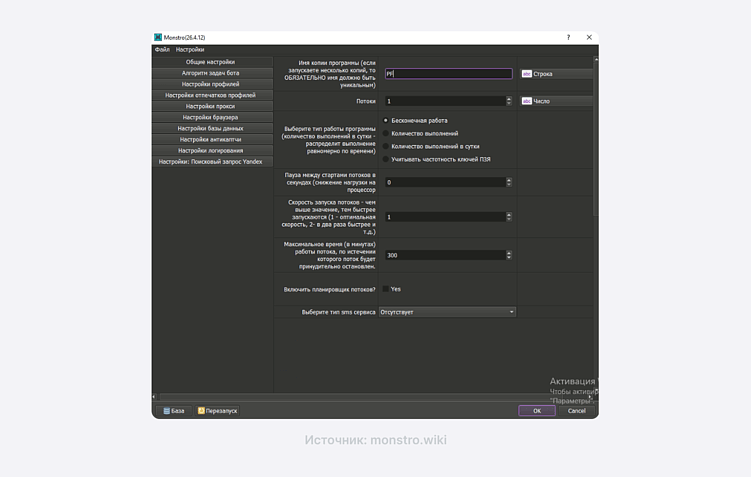This screenshot has width=751, height=477.
Task: Click the База database button
Action: point(174,411)
